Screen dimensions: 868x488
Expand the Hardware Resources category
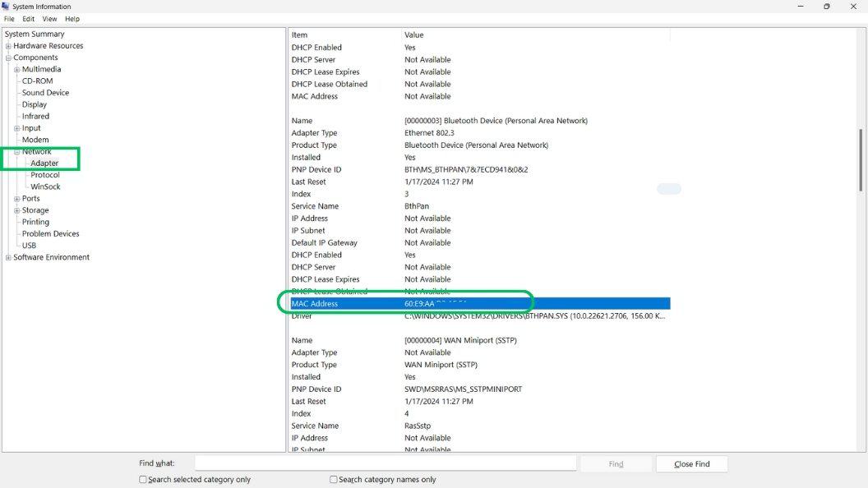pos(7,45)
